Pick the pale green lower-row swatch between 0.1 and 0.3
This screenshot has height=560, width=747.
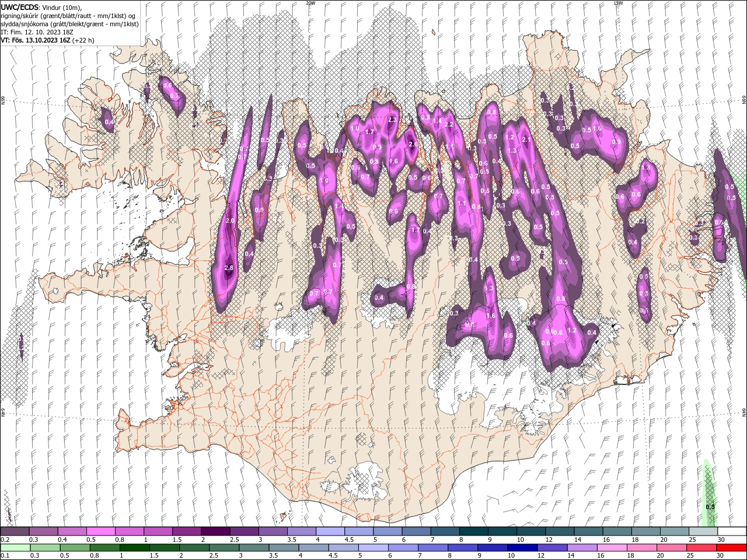[15, 548]
